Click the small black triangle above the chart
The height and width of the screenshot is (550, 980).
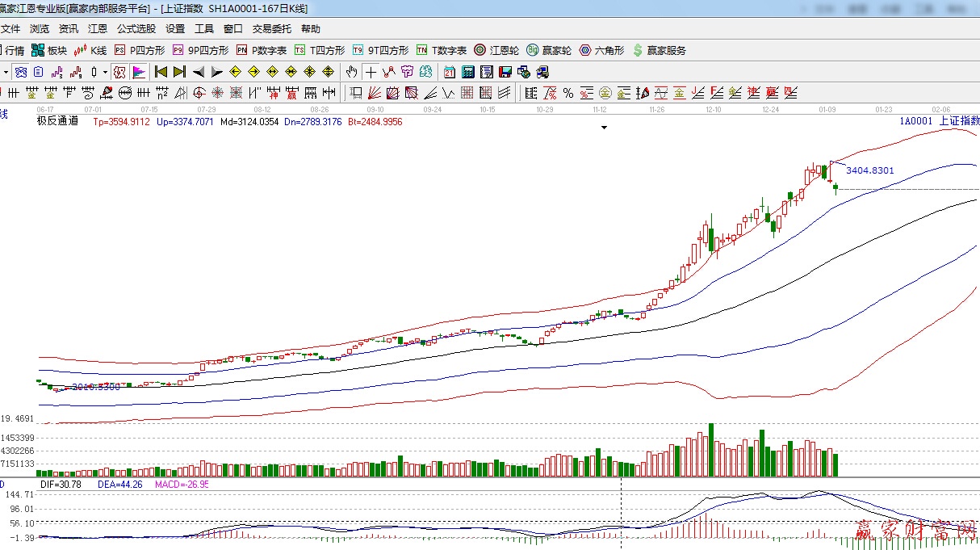click(x=604, y=127)
